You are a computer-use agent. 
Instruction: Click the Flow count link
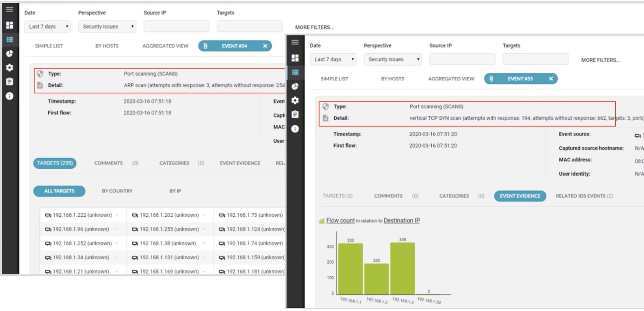(340, 220)
